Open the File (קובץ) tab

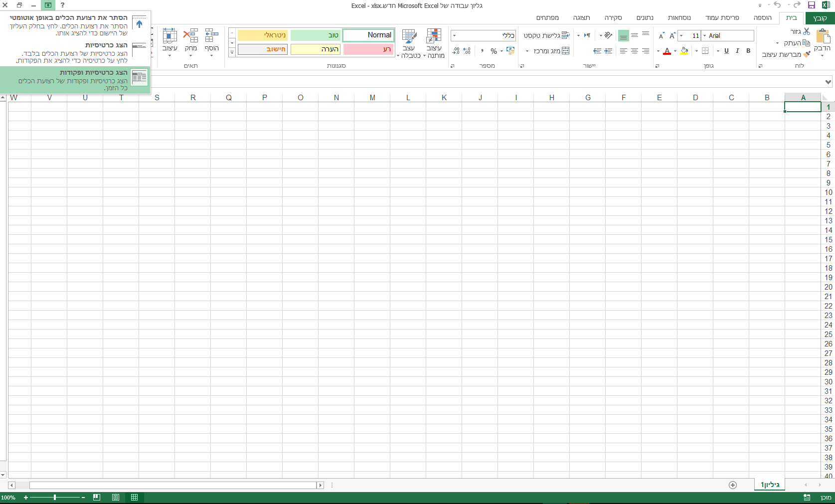point(820,18)
